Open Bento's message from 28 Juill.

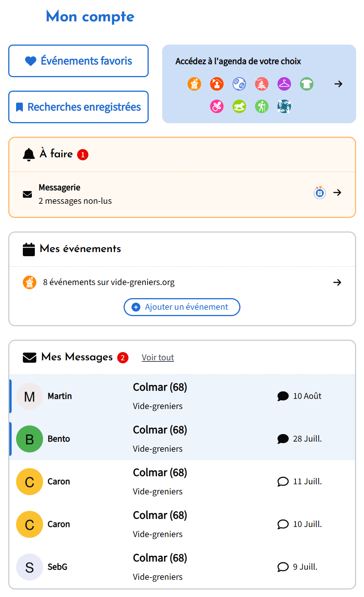[x=182, y=439]
